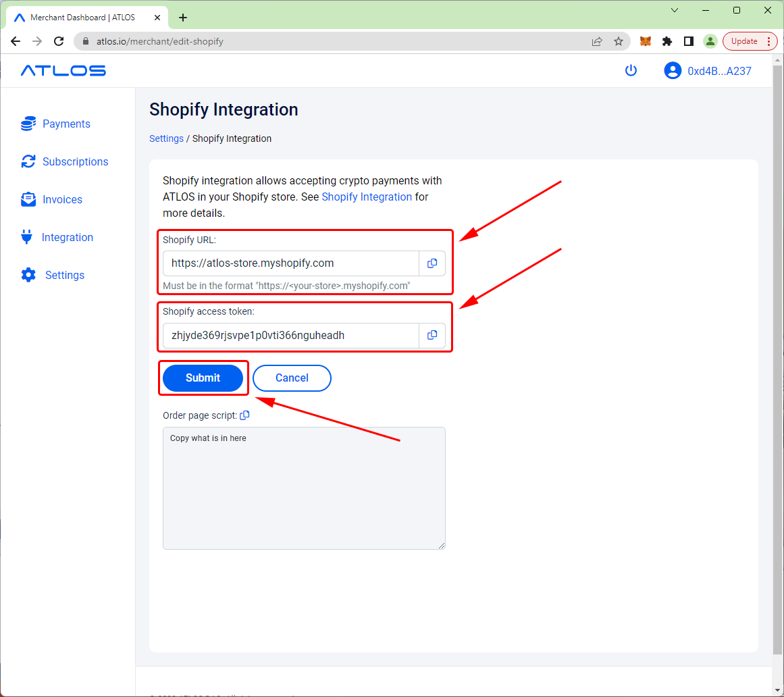Click the Subscriptions refresh icon
Image resolution: width=784 pixels, height=697 pixels.
[28, 161]
